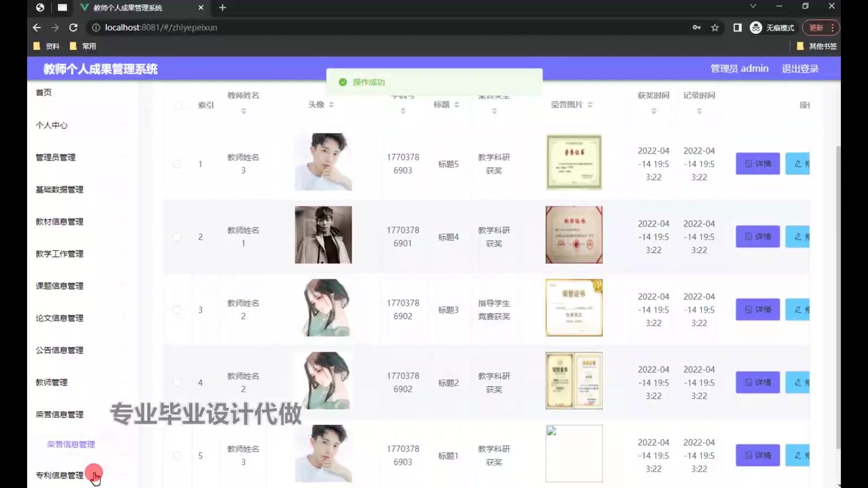Collapse the 荣誉信息管理 parent menu
Image resolution: width=868 pixels, height=488 pixels.
point(60,414)
